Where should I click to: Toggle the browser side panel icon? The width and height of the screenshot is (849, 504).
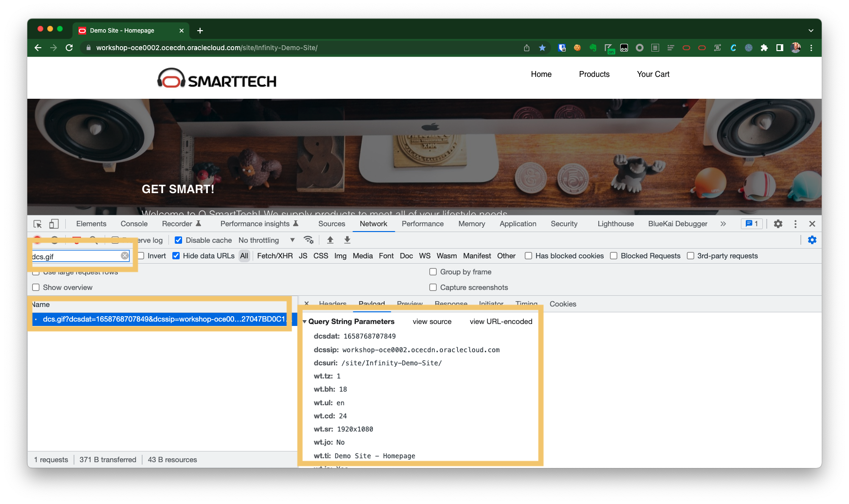pos(780,48)
